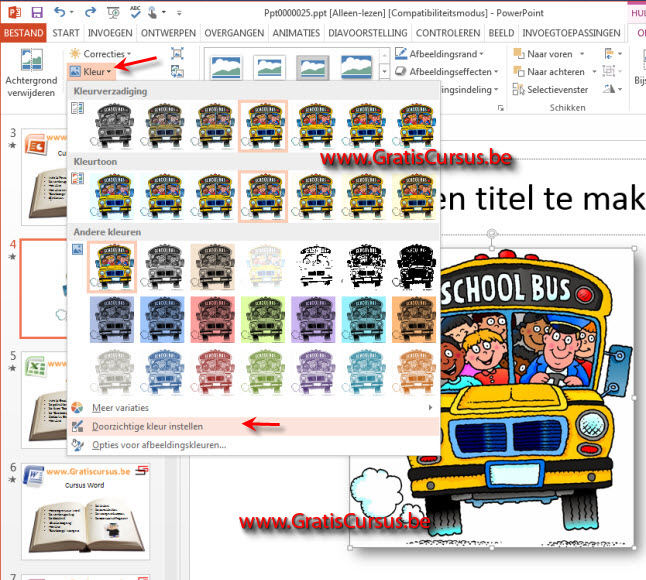Click Doorzichtige kleur instellen icon
Image resolution: width=646 pixels, height=580 pixels.
pyautogui.click(x=77, y=426)
